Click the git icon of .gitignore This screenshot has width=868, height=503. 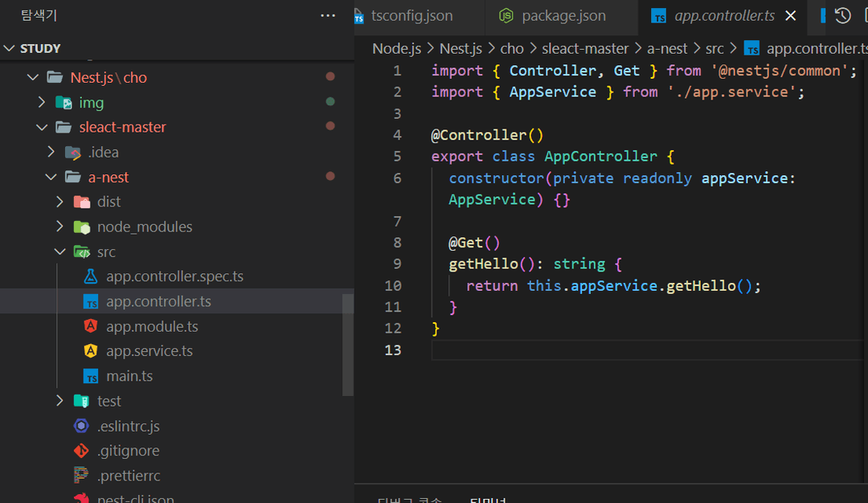click(x=81, y=451)
